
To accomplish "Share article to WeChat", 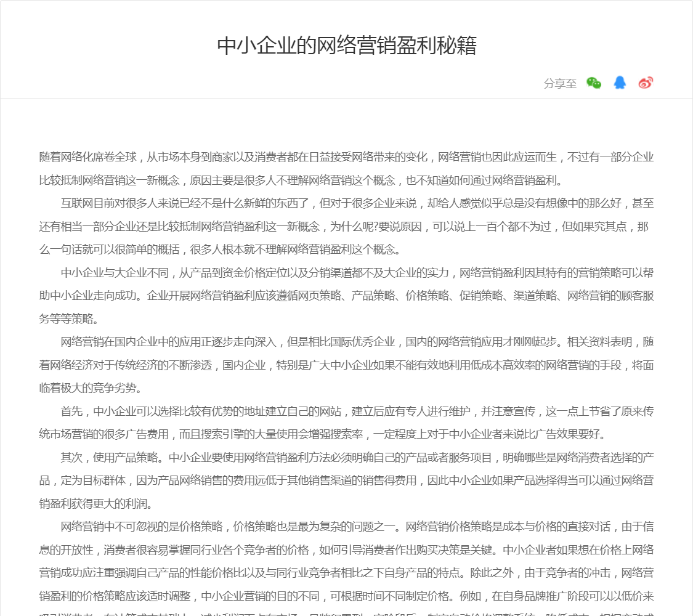I will tap(594, 83).
